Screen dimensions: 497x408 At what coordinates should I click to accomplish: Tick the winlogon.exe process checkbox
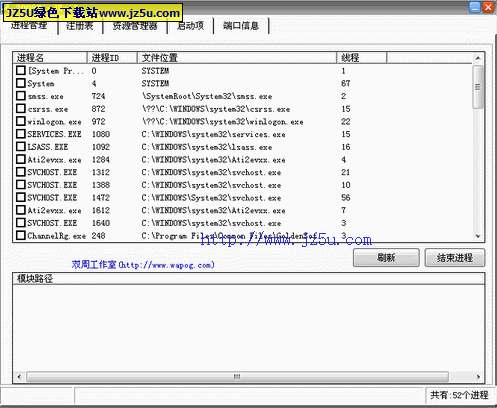pos(21,121)
